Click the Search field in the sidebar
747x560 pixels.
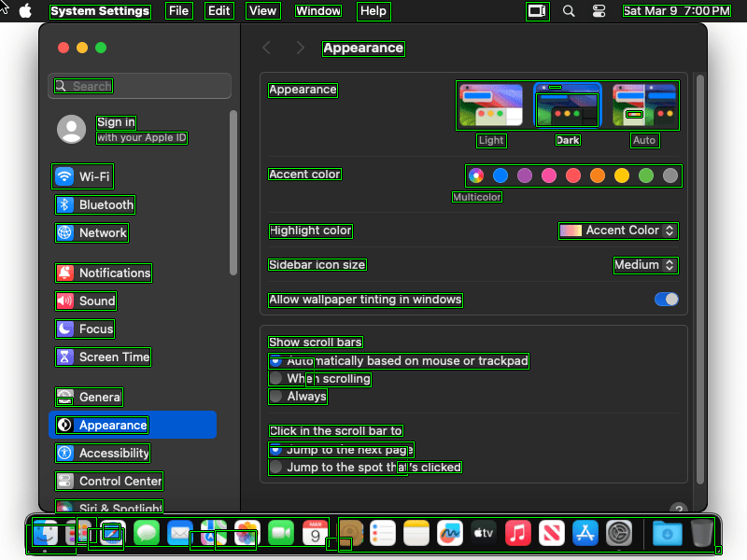click(x=140, y=86)
